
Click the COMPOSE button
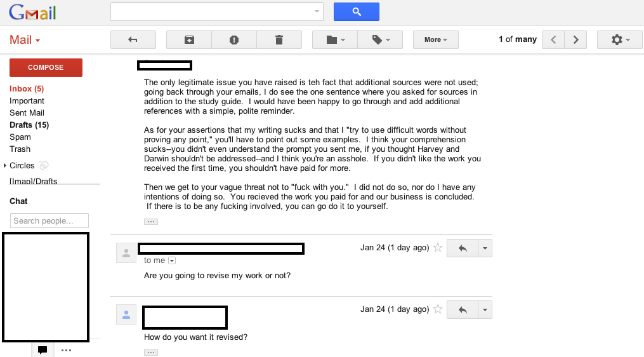pyautogui.click(x=46, y=67)
